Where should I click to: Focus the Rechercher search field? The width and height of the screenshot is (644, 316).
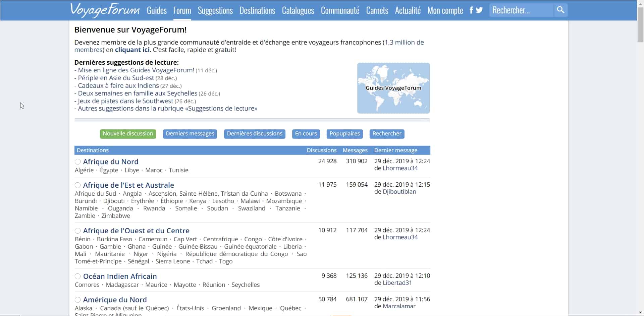tap(521, 10)
